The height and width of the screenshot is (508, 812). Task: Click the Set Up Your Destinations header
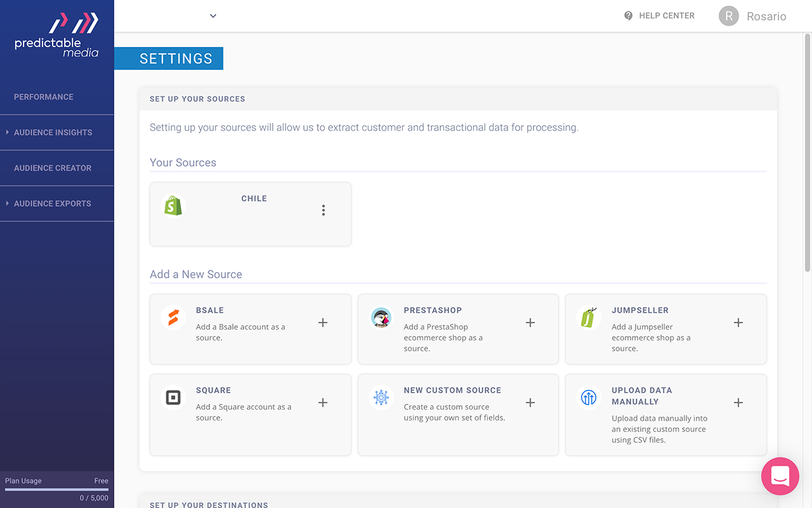click(209, 505)
